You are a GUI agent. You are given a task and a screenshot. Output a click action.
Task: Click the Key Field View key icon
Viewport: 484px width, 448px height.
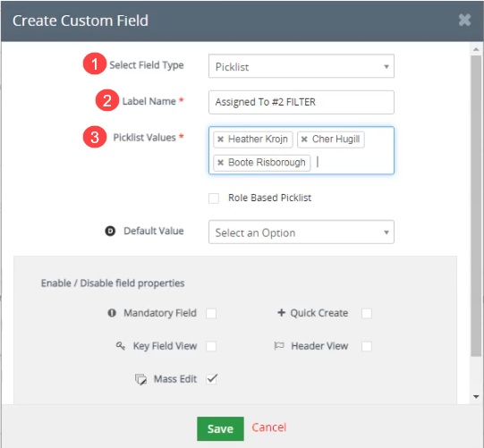(121, 346)
